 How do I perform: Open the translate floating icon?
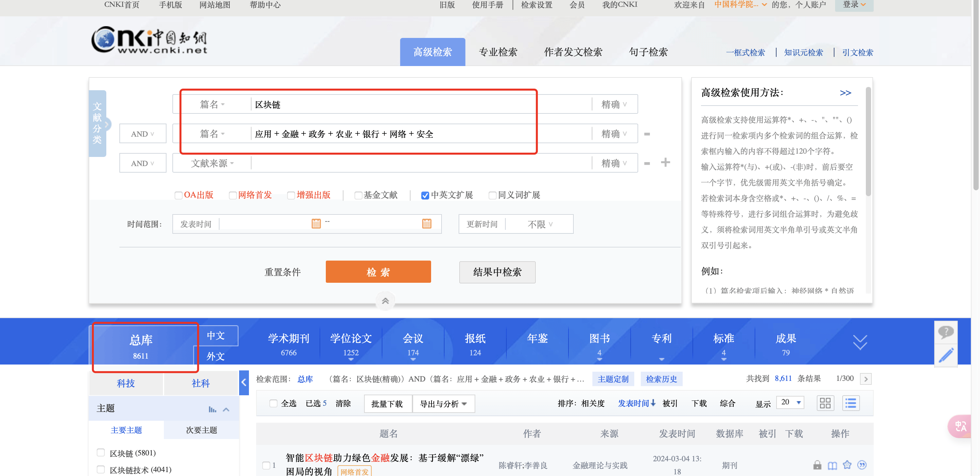960,426
